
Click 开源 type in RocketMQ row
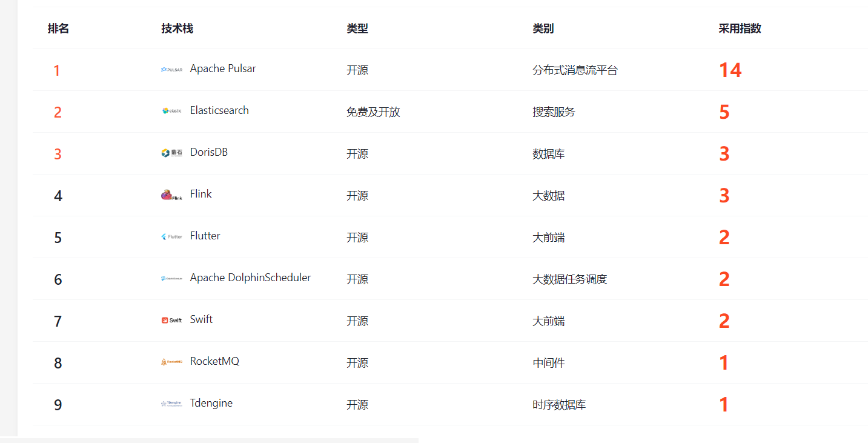click(357, 363)
